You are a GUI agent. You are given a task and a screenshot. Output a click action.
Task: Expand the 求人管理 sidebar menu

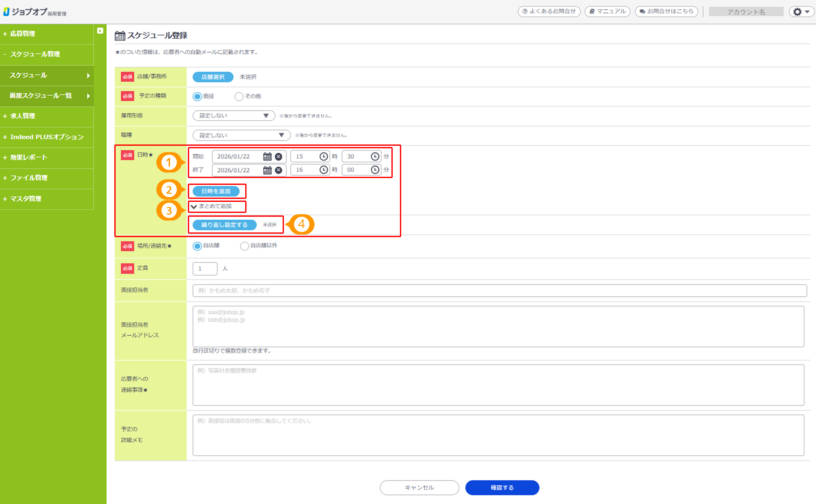click(23, 116)
